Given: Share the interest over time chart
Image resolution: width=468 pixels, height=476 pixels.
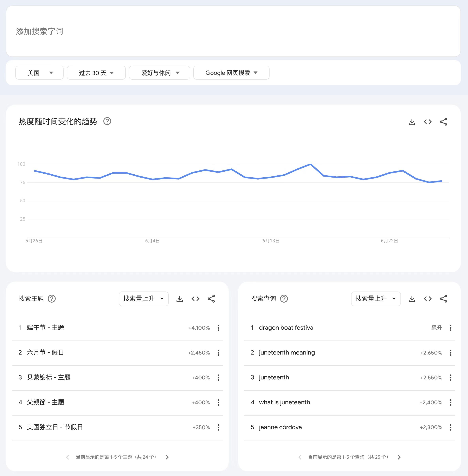Looking at the screenshot, I should coord(444,122).
